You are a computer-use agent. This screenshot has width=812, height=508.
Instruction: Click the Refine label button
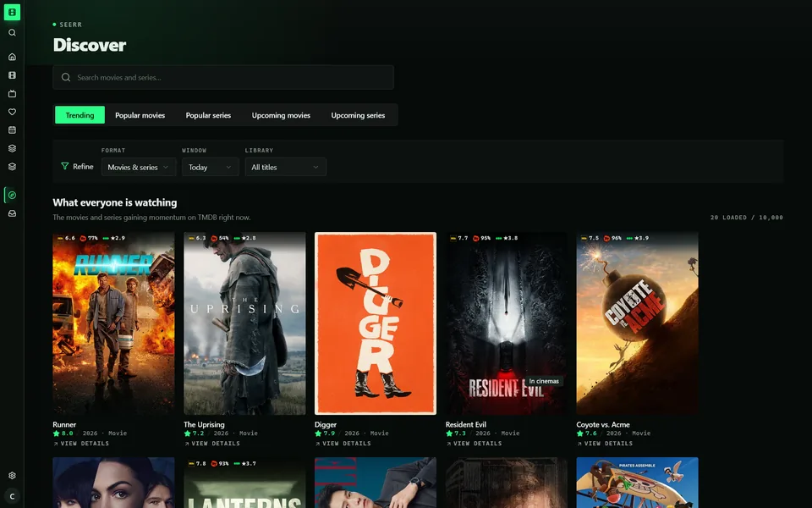[83, 167]
